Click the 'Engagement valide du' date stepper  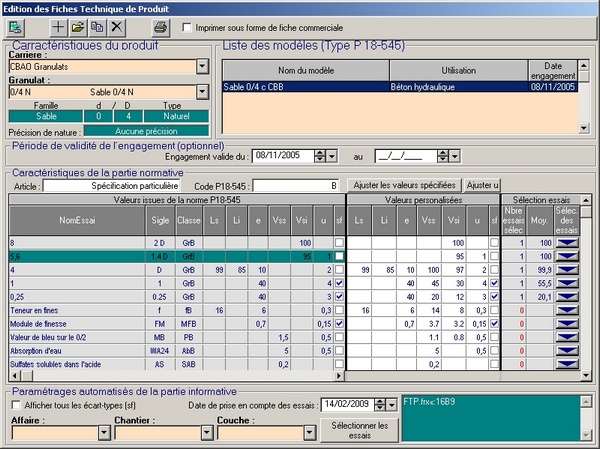320,156
